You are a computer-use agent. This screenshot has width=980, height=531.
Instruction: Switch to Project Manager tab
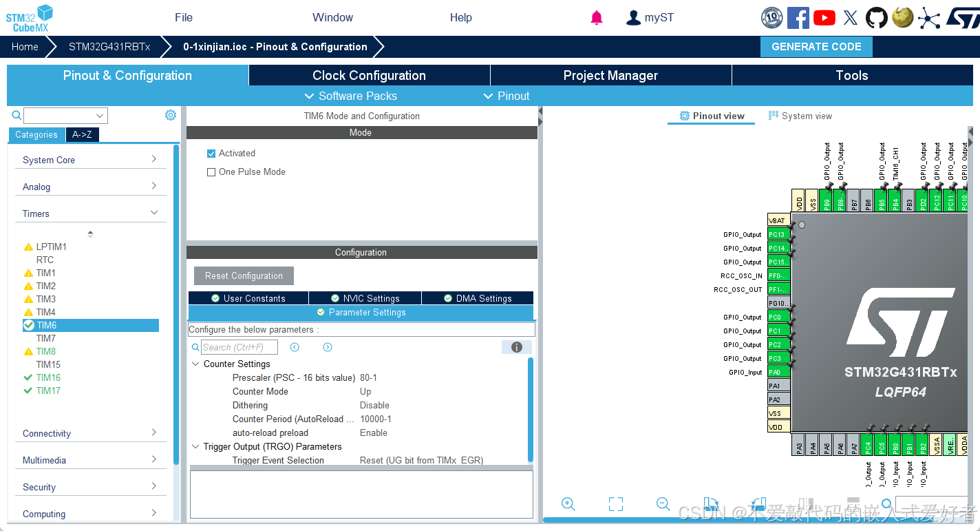610,76
